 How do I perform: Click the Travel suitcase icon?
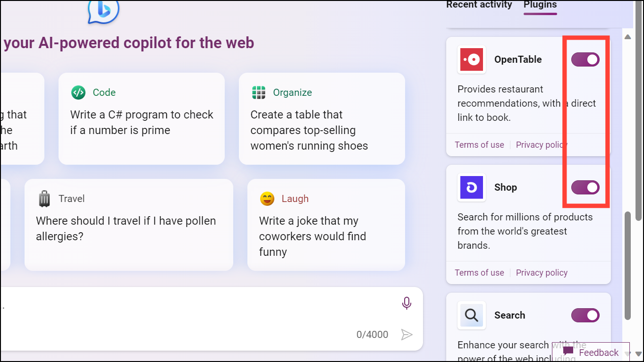click(x=44, y=199)
